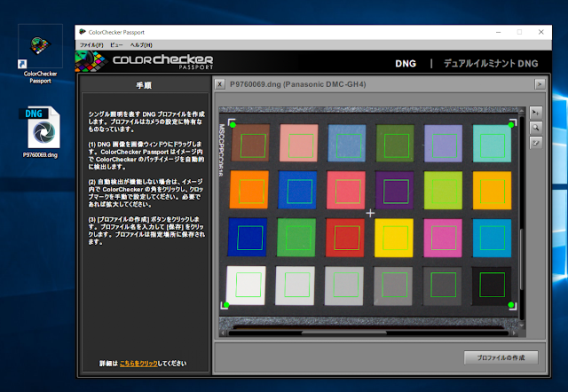Click the green patch in third row
This screenshot has height=392, width=568.
coord(296,237)
